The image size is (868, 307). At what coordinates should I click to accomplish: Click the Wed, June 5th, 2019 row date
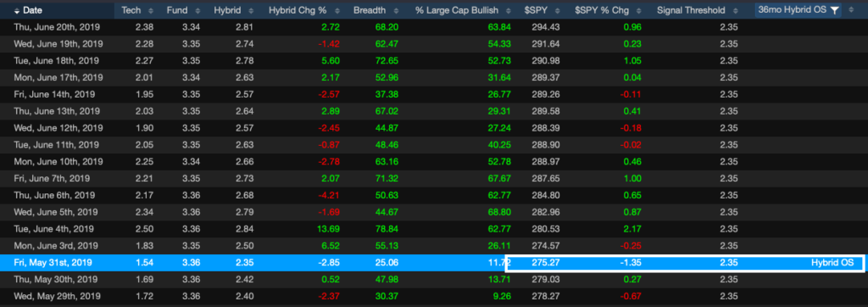tap(56, 212)
